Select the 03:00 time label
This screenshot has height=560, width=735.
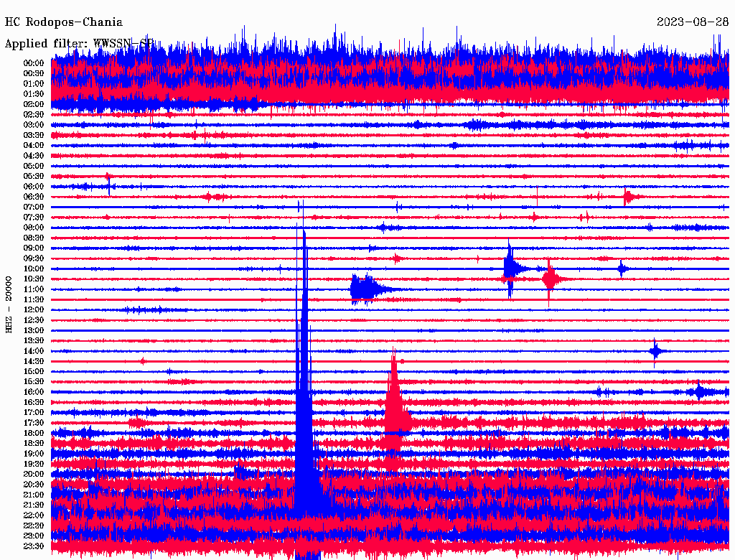[34, 125]
